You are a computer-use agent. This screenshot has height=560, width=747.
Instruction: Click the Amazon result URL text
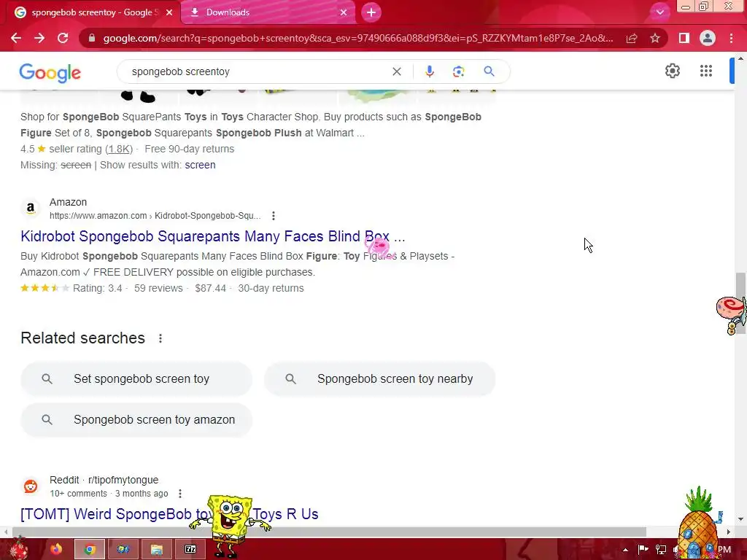coord(155,216)
